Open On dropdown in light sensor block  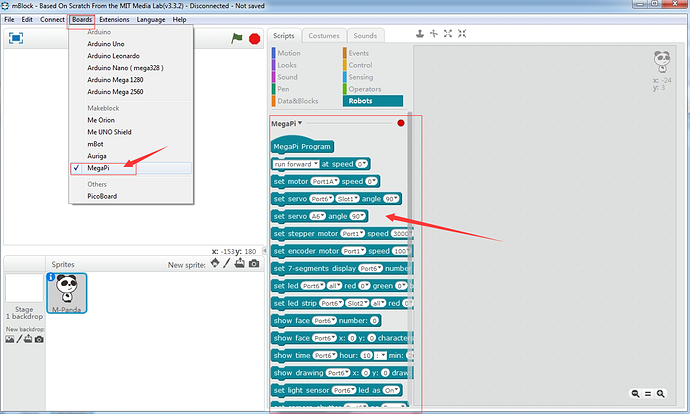pos(391,390)
